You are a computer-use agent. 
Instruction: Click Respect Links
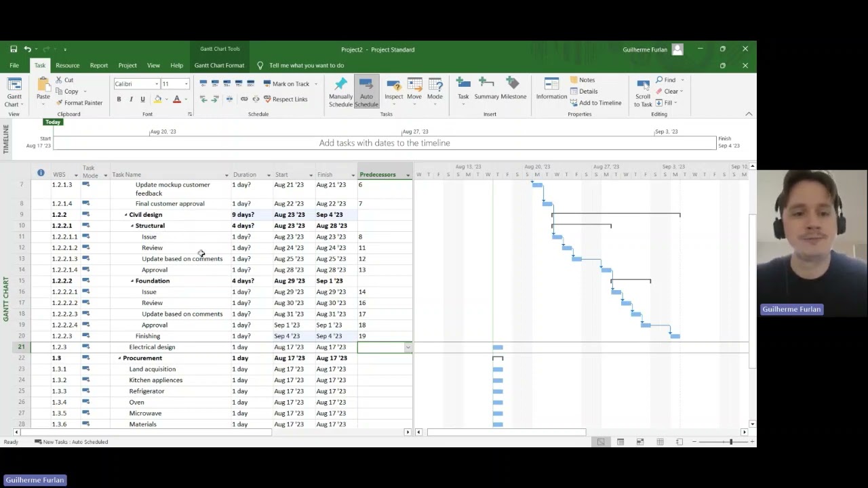[285, 99]
